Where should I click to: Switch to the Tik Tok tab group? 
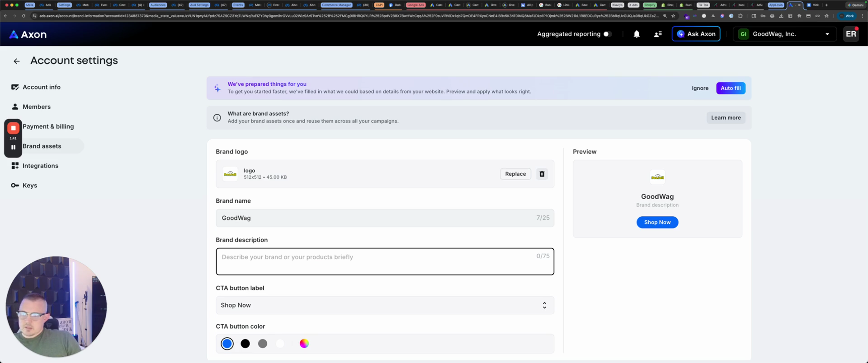(x=703, y=5)
